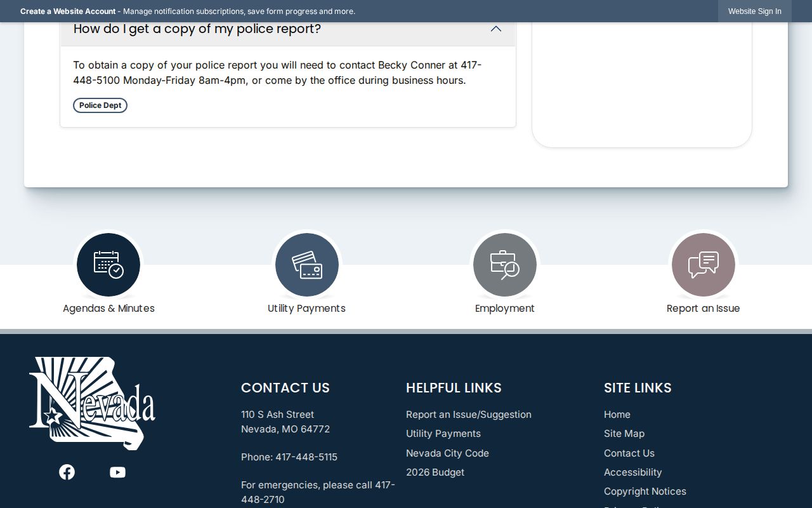Open Utility Payments link under Helpful Links
Image resolution: width=812 pixels, height=508 pixels.
click(443, 434)
